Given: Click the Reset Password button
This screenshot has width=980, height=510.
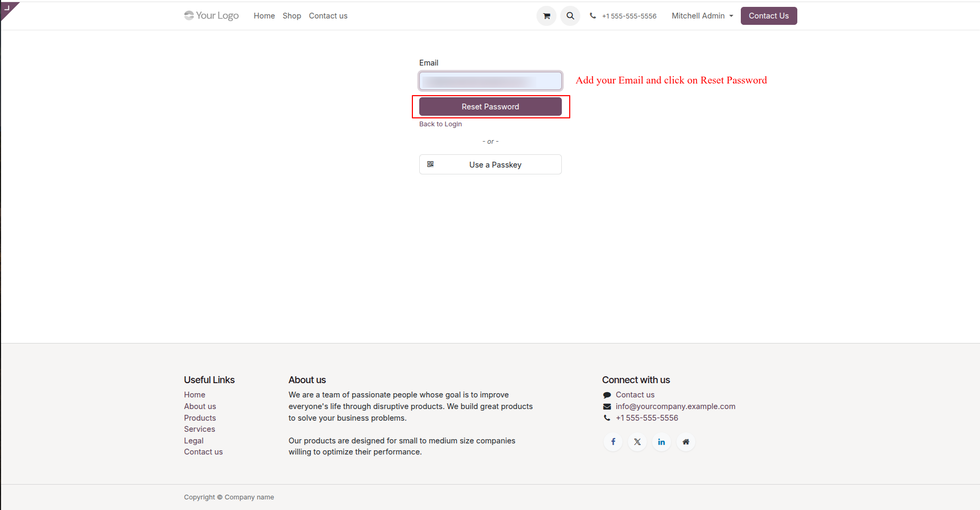Looking at the screenshot, I should [x=491, y=106].
